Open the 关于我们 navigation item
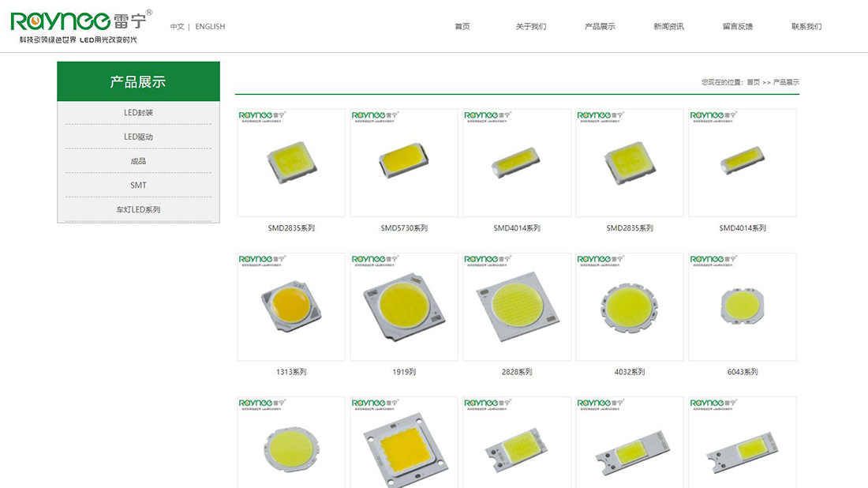The image size is (868, 488). point(531,27)
